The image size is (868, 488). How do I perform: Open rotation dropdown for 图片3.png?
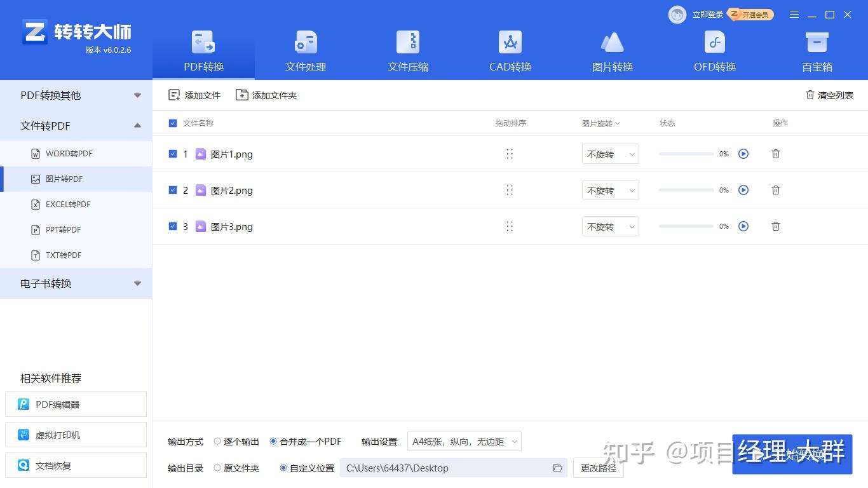pyautogui.click(x=611, y=227)
